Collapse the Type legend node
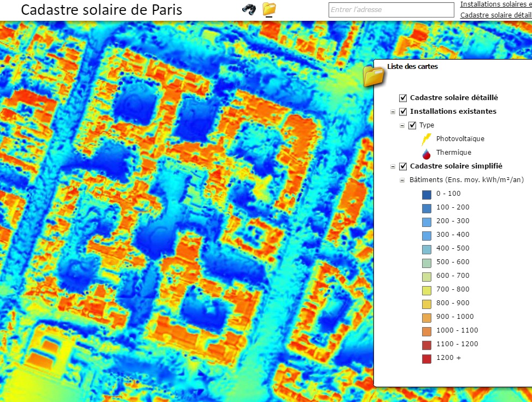Screen dimensions: 532x402 402,126
